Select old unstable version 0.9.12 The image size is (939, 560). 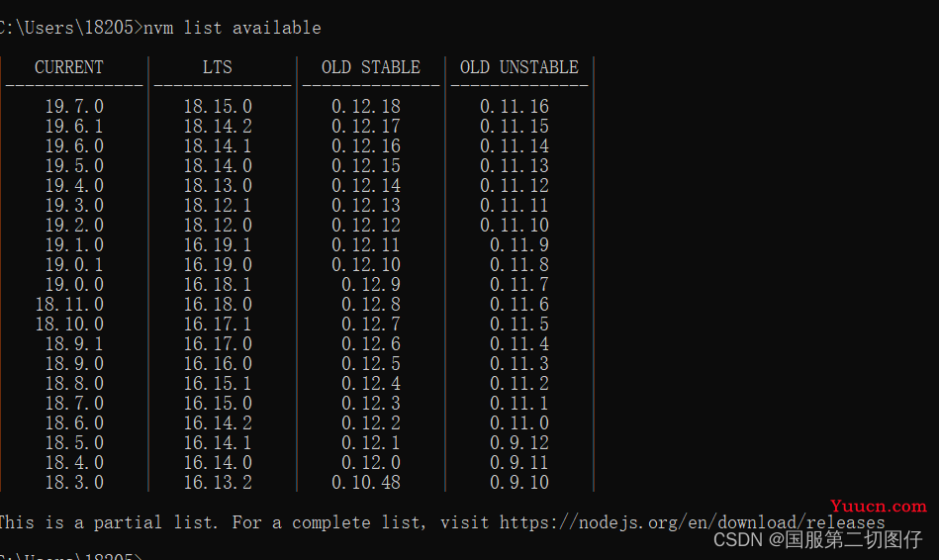click(519, 442)
